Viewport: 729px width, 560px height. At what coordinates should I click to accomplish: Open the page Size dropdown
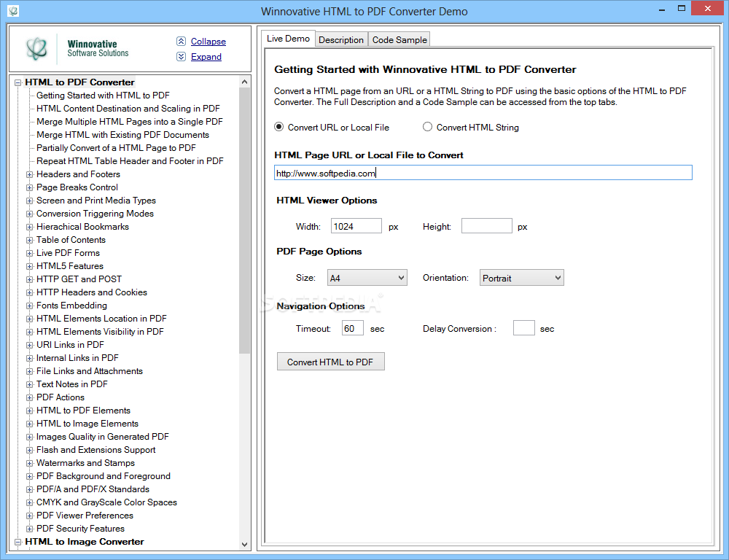point(367,278)
